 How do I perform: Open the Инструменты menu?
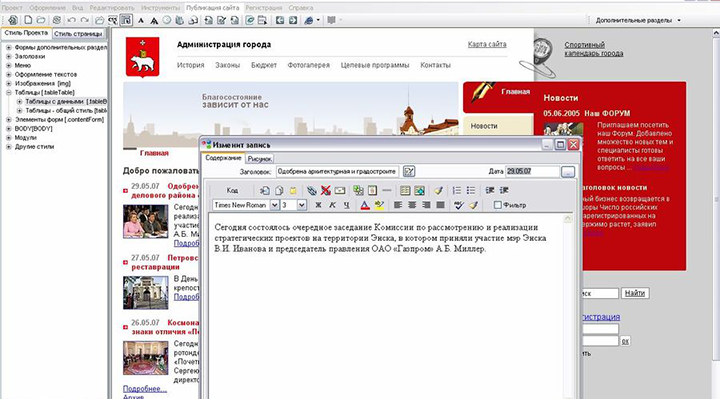coord(160,8)
